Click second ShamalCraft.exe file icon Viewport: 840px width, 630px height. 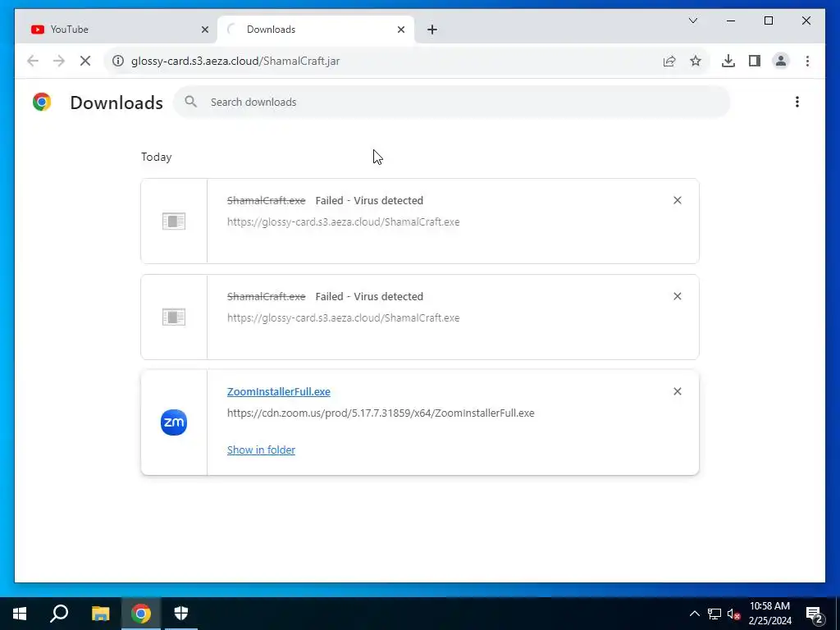click(174, 317)
